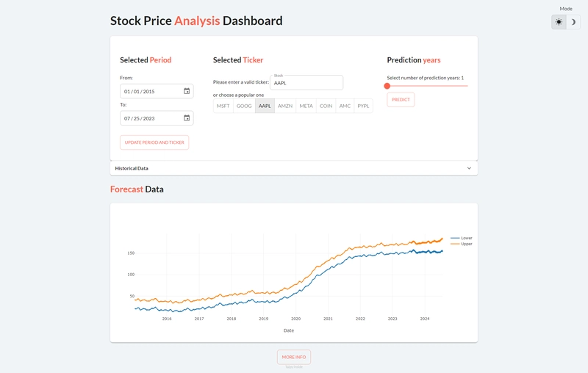Screen dimensions: 588x373
Task: Pick the PYPL popular ticker
Action: (363, 106)
